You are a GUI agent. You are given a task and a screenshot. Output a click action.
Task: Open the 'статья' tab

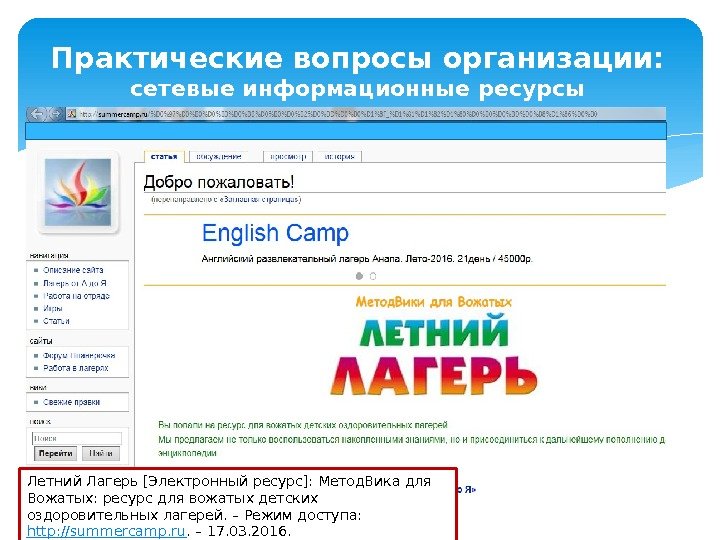164,157
